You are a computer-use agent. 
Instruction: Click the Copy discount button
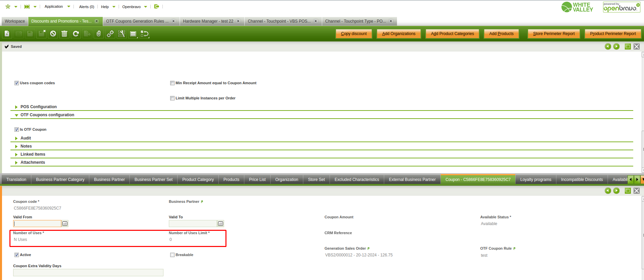(354, 34)
